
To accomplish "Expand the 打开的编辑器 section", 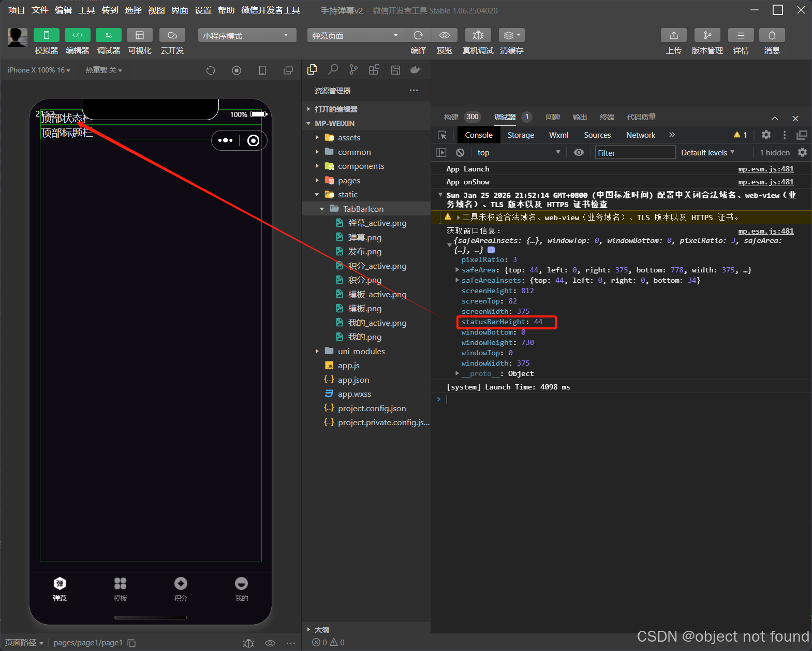I will click(366, 109).
